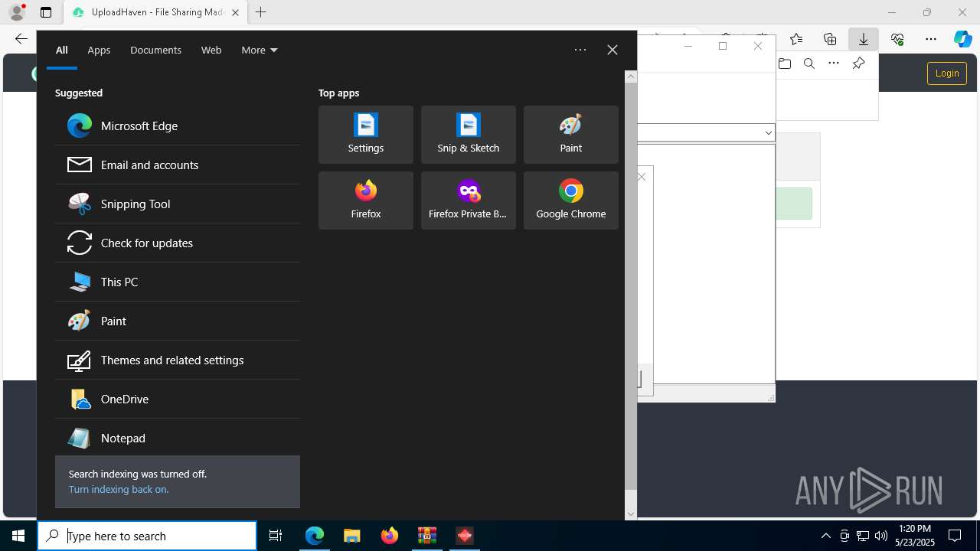
Task: Launch Snipping Tool from suggestions
Action: (x=177, y=204)
